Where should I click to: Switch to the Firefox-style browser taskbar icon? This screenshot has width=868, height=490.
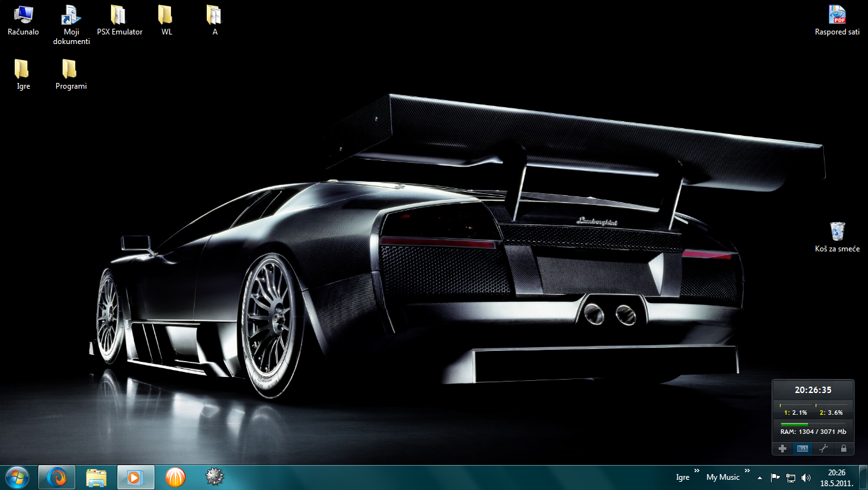pyautogui.click(x=57, y=477)
